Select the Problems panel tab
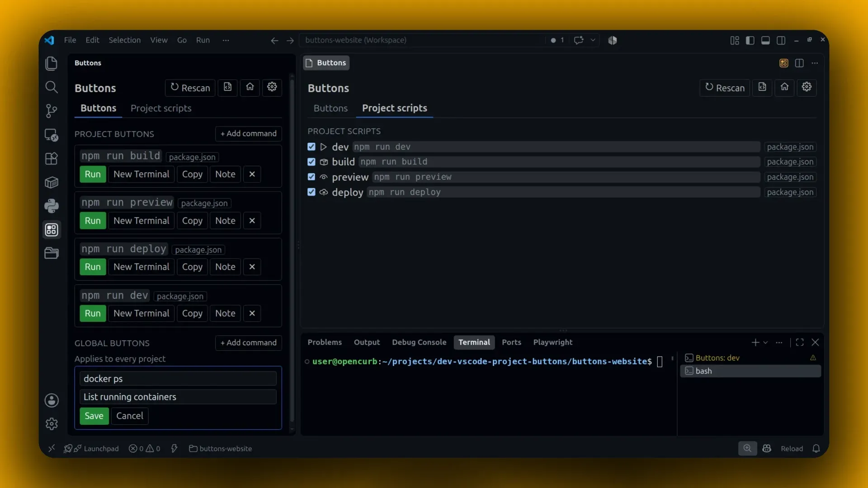Viewport: 868px width, 488px height. pos(325,343)
